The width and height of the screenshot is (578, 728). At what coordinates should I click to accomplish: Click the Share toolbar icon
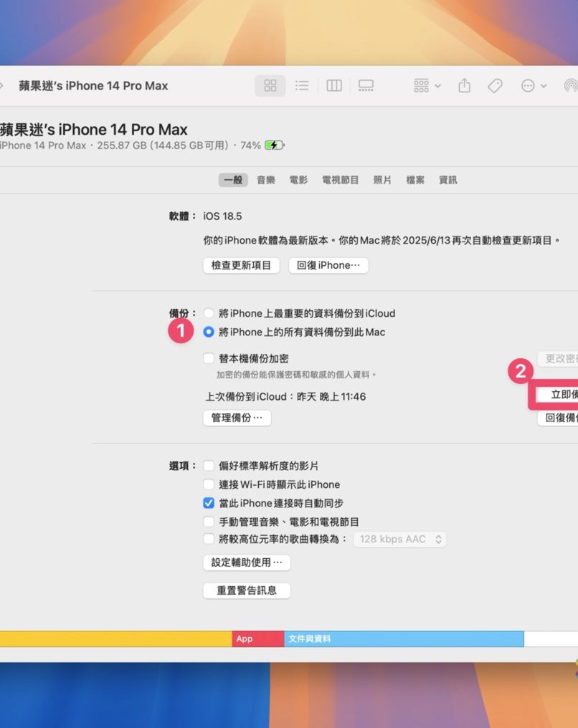tap(464, 86)
